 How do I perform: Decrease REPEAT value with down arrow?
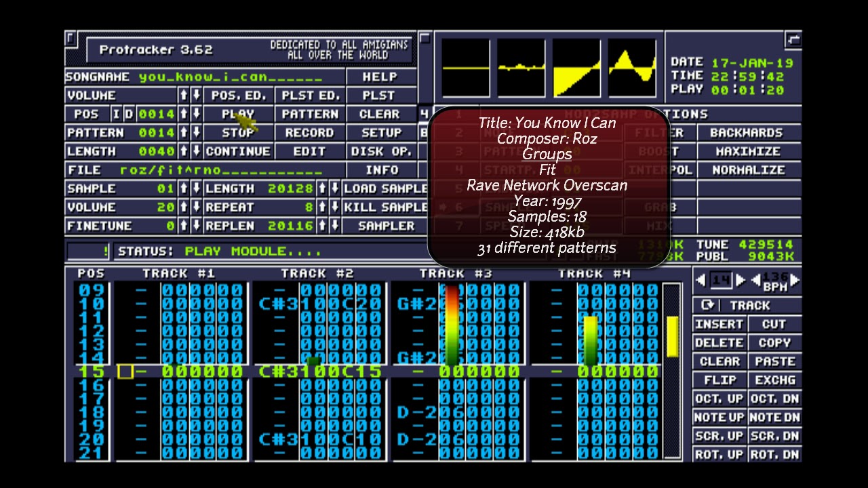tap(334, 207)
